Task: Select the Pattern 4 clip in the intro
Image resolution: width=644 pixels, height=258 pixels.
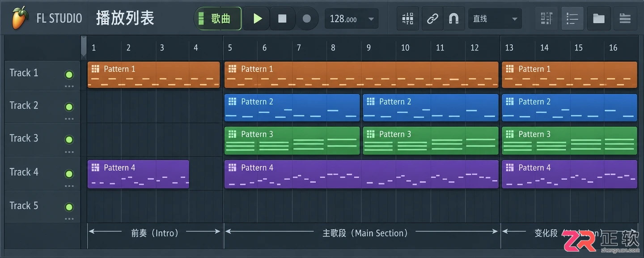Action: point(138,174)
